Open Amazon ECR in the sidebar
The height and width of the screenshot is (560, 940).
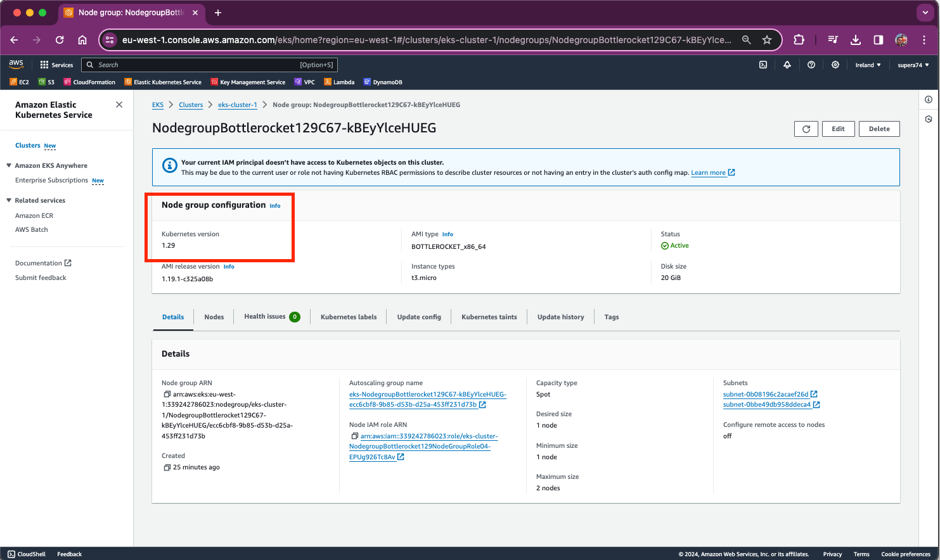click(x=34, y=215)
